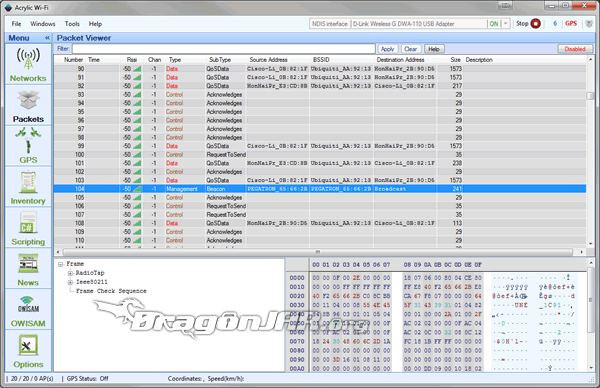Click hex offset row 0030

[x=297, y=305]
